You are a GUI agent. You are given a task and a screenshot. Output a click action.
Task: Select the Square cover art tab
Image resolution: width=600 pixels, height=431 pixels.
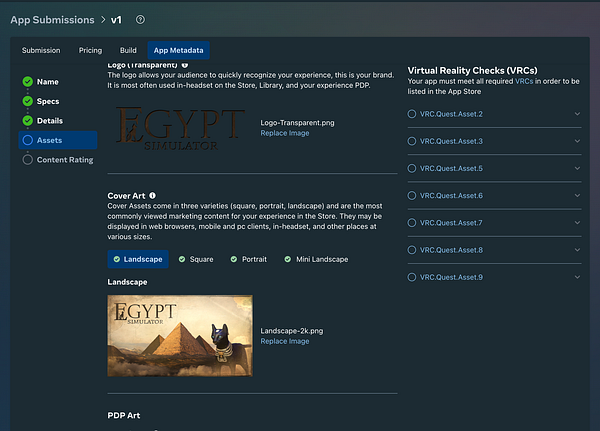pyautogui.click(x=196, y=259)
